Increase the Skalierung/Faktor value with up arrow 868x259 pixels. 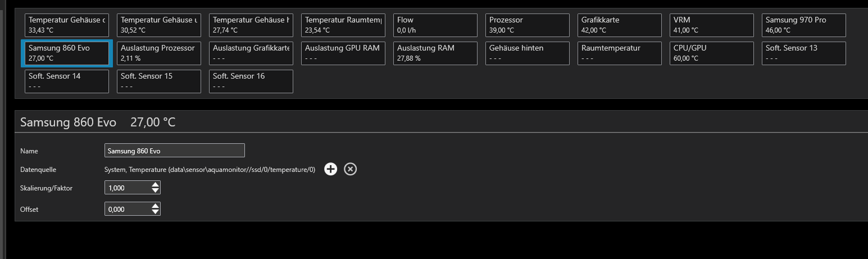click(156, 185)
